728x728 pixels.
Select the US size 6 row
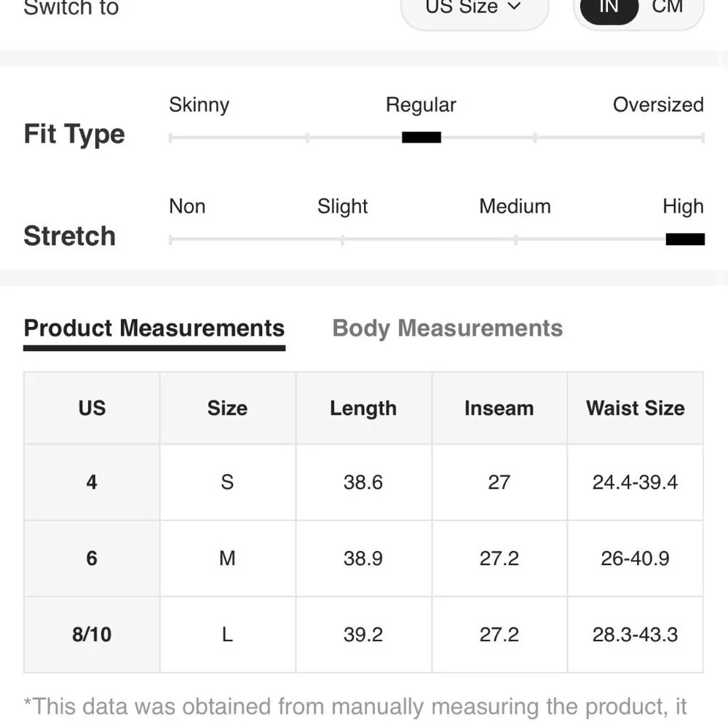[363, 558]
